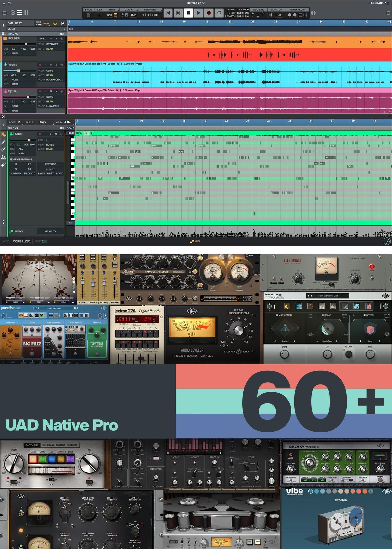Adjust the Vocals track volume fader
Image resolution: width=392 pixels, height=549 pixels.
coord(18,71)
